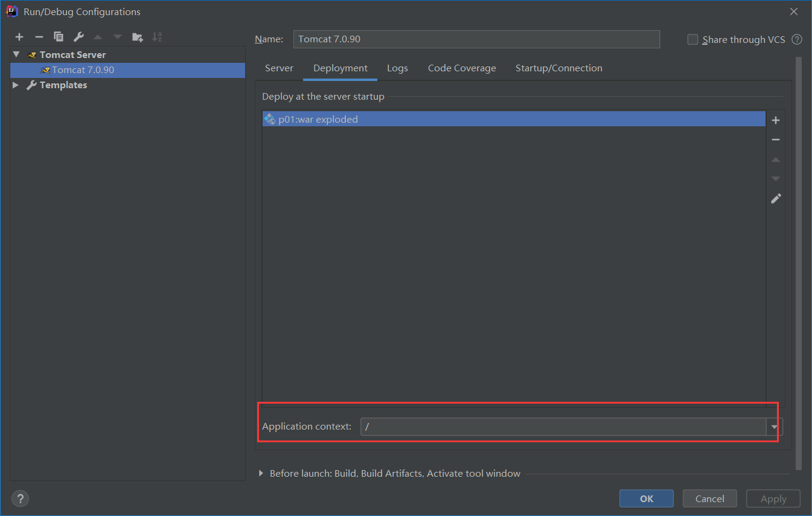Close the Run/Debug Configurations dialog
Viewport: 812px width, 516px height.
coord(794,11)
